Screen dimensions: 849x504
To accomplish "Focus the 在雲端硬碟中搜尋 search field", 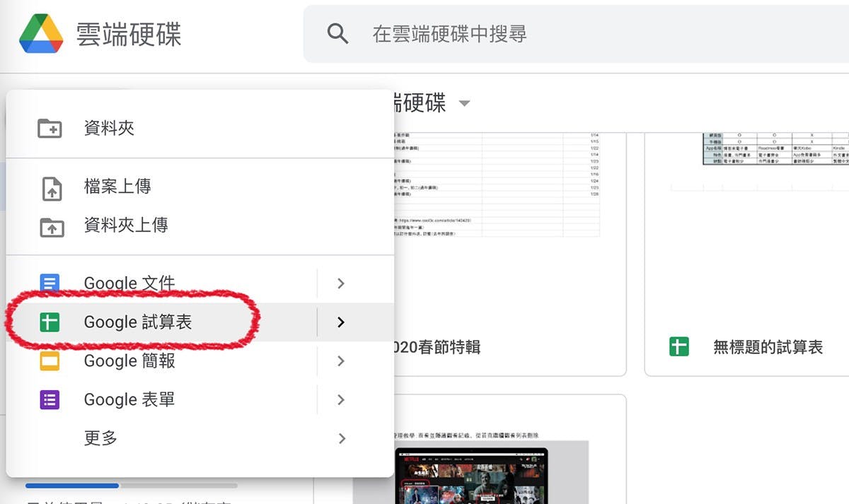I will pos(576,33).
